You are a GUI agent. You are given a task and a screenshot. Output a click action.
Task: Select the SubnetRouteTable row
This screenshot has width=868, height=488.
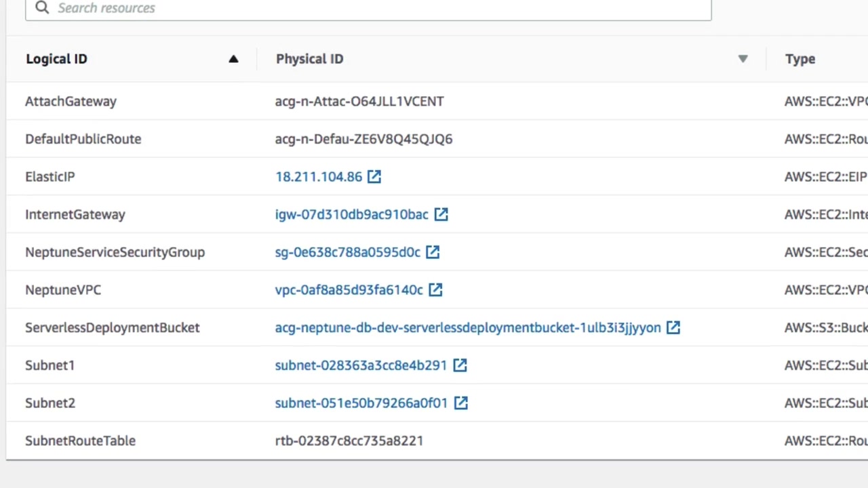click(80, 441)
